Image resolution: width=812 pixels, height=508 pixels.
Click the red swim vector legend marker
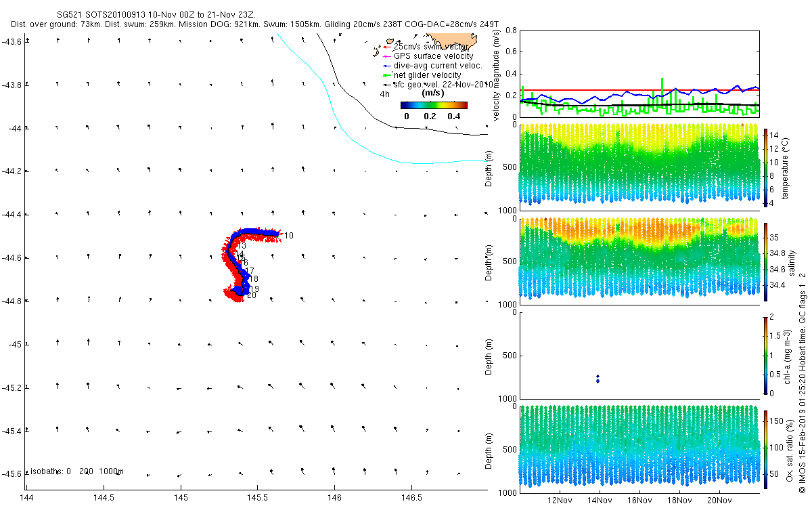point(385,46)
